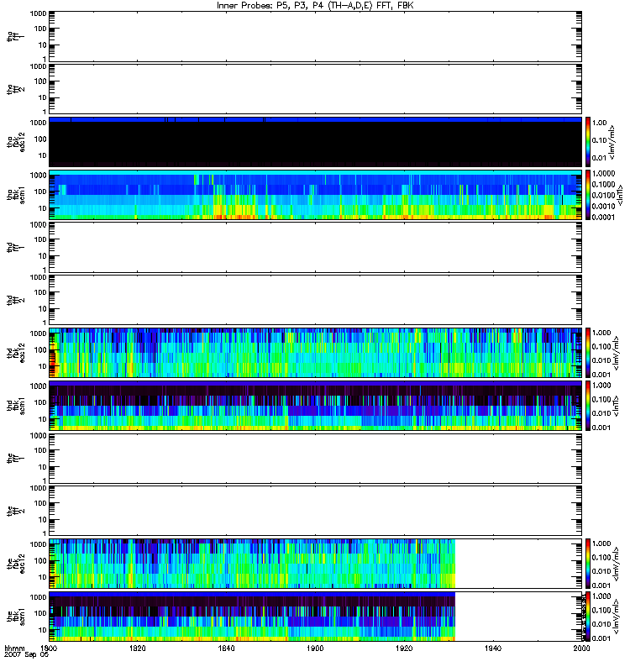Select the 'thd fff 2' panel label
630x672 pixels.
[15, 300]
